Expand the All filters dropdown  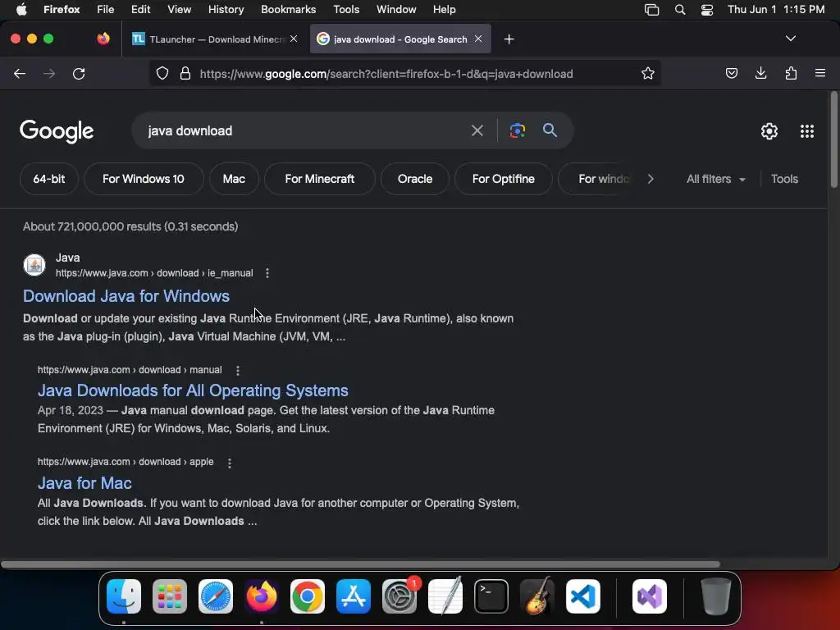pos(715,179)
